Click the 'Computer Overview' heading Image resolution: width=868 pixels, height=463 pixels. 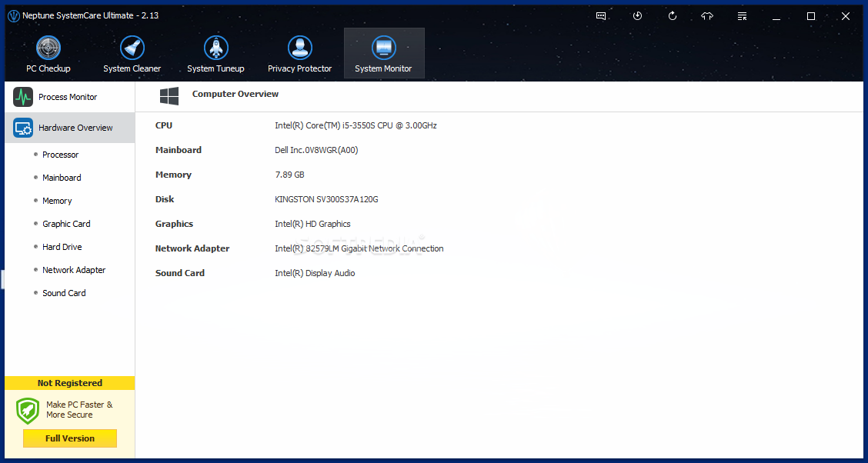[235, 94]
